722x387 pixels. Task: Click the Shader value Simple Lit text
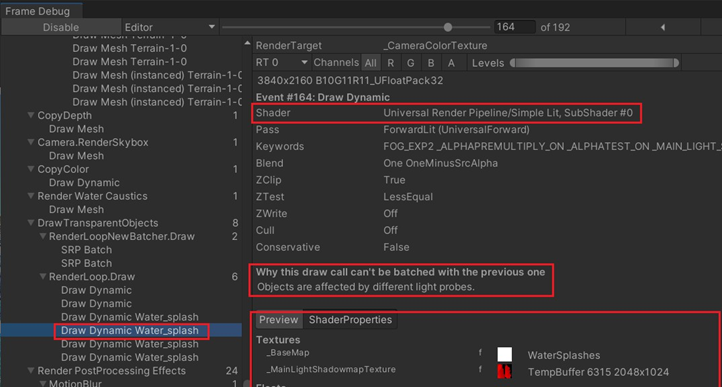(508, 113)
